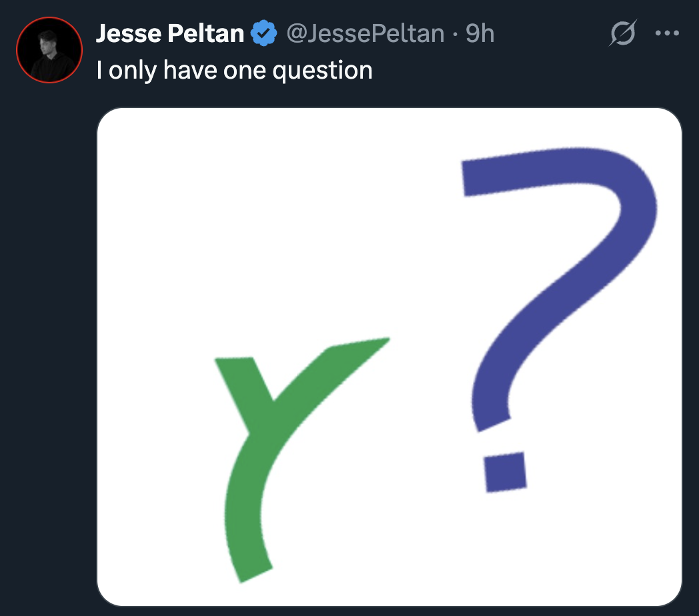Image resolution: width=699 pixels, height=616 pixels.
Task: Open the post via 9h timestamp
Action: 480,33
